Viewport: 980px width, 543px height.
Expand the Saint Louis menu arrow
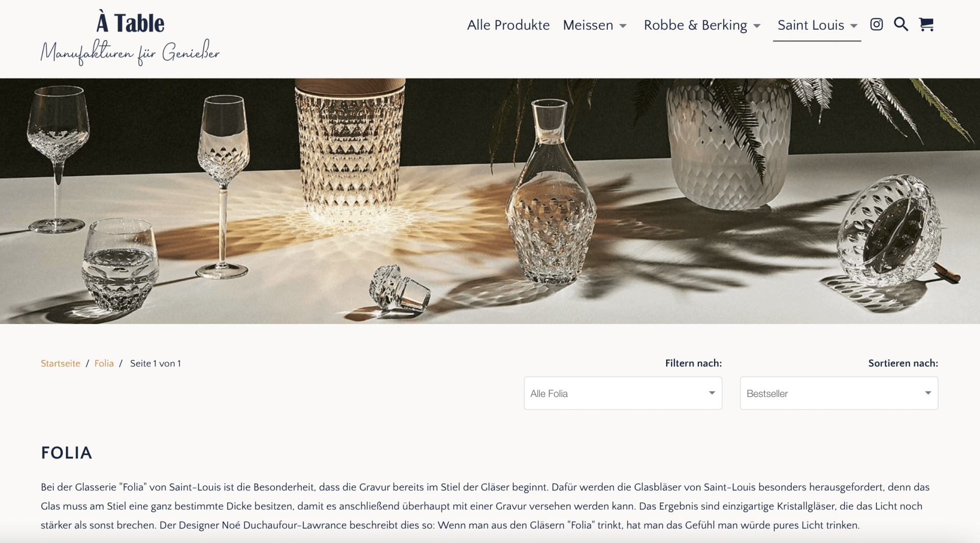(x=854, y=26)
